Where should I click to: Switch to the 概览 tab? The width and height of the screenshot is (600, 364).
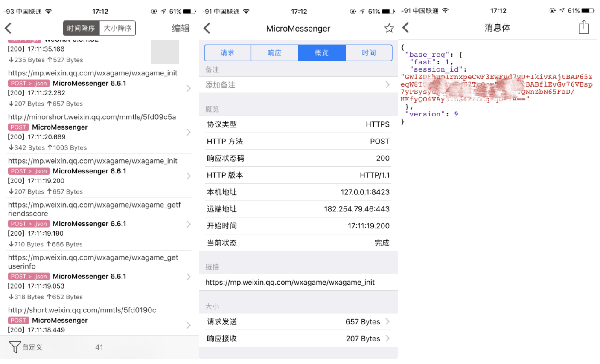pyautogui.click(x=321, y=53)
